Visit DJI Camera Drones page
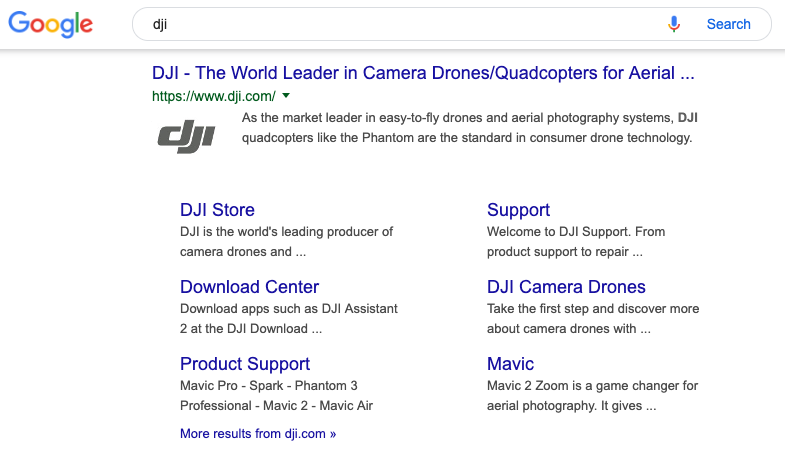 [x=566, y=287]
